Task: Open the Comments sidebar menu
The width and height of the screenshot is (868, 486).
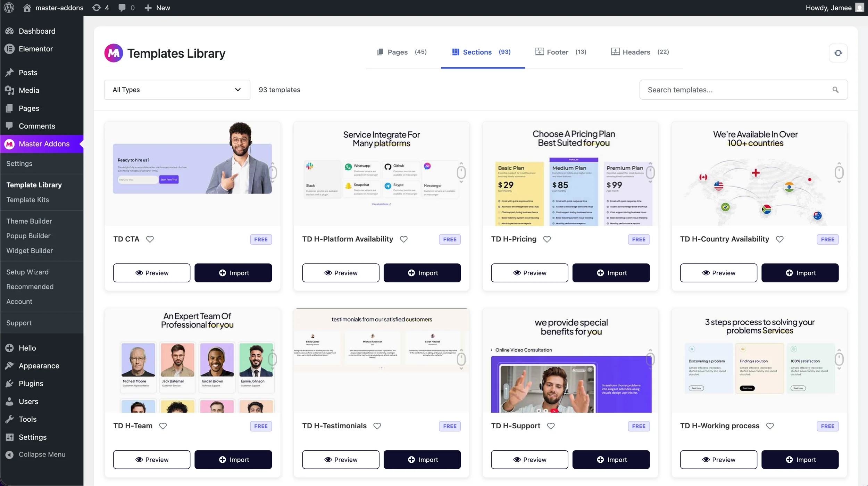Action: (42, 126)
